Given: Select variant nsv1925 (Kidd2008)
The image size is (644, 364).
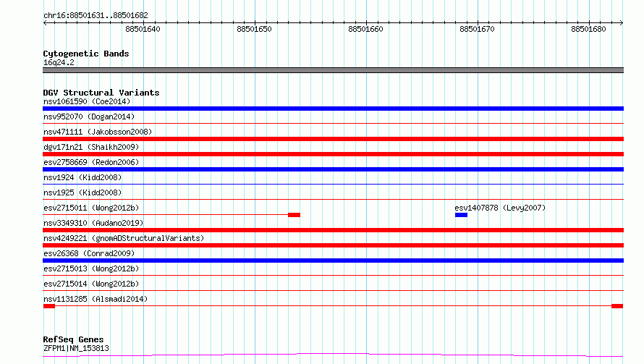Looking at the screenshot, I should click(82, 192).
